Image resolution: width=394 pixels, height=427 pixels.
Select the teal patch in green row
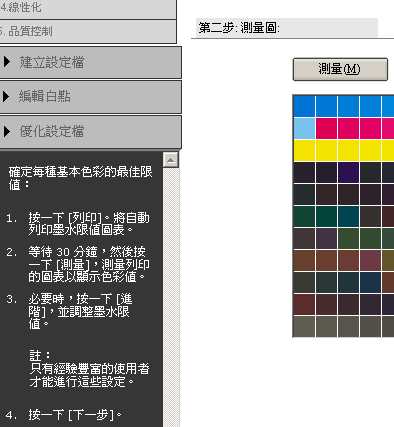click(348, 217)
